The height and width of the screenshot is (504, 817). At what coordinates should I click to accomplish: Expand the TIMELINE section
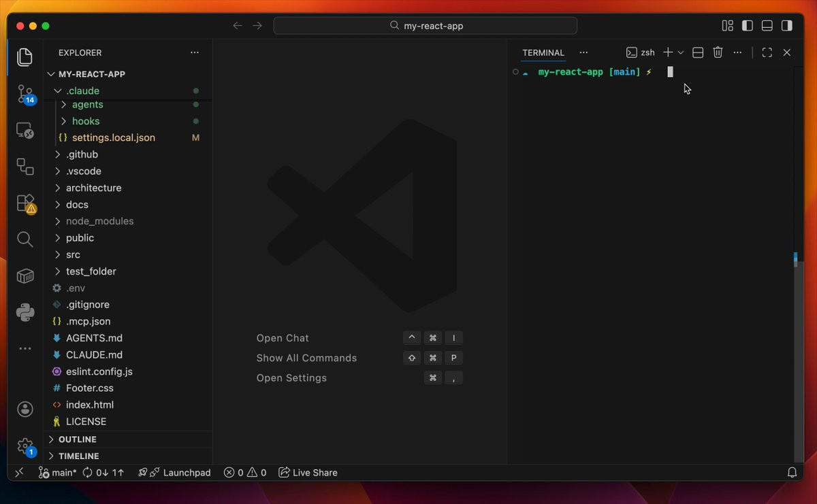click(x=128, y=456)
